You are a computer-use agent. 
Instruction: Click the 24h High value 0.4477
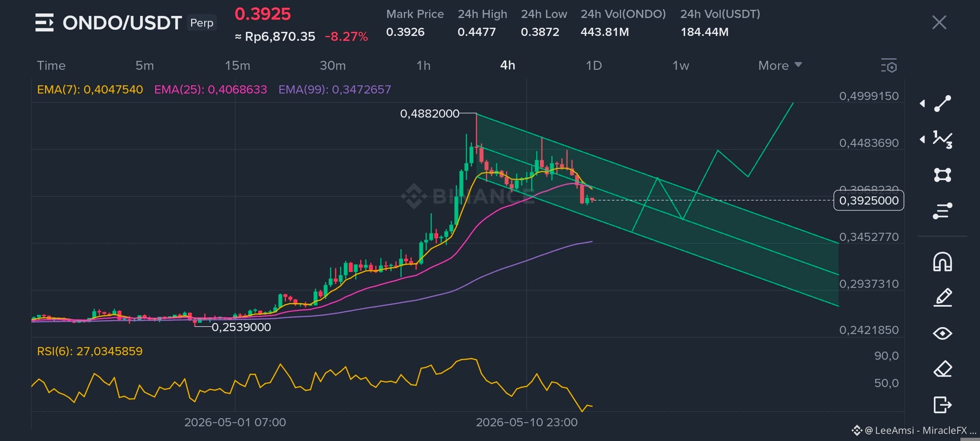click(477, 32)
